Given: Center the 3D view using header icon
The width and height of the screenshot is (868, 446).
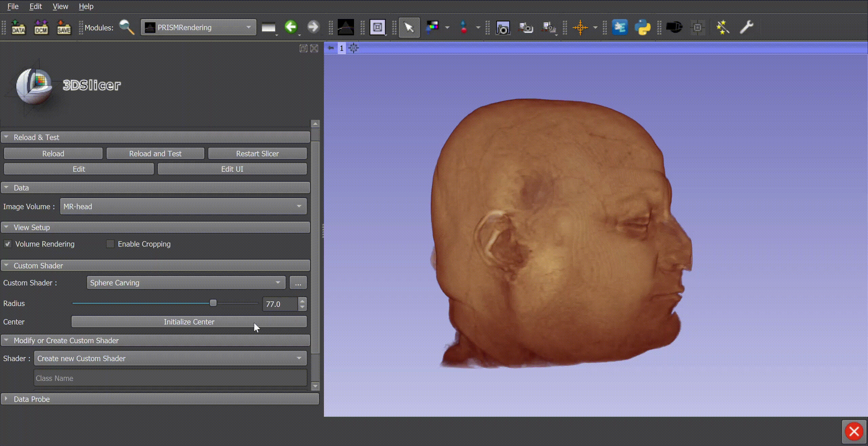Looking at the screenshot, I should (x=353, y=48).
